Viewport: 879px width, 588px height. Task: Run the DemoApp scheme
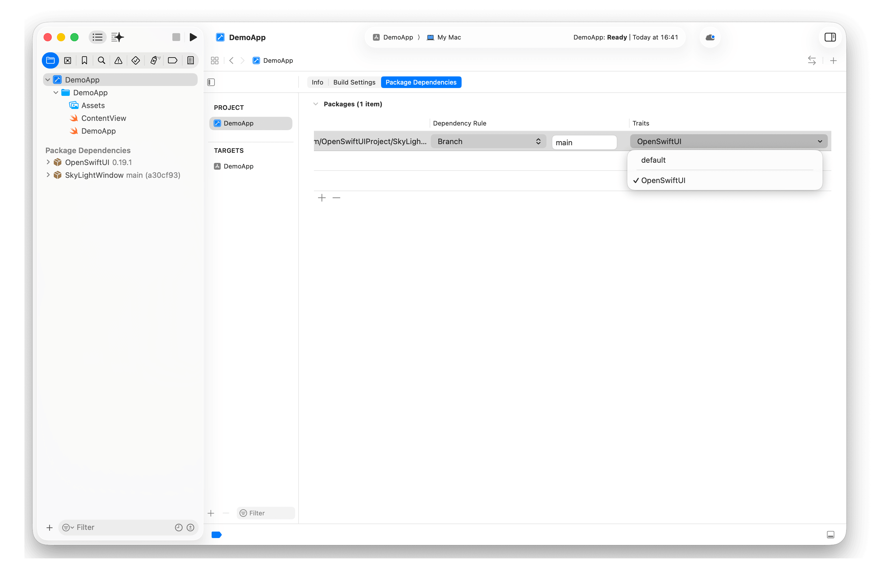pyautogui.click(x=193, y=37)
